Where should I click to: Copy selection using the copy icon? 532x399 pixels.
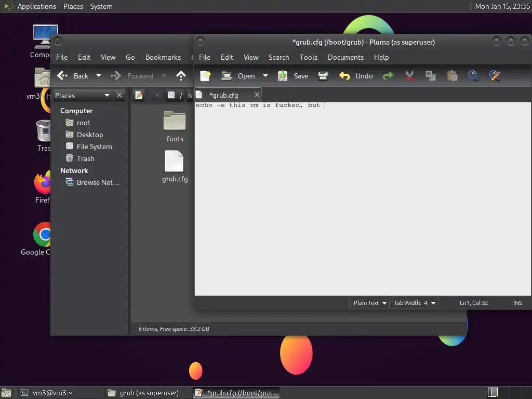click(431, 76)
